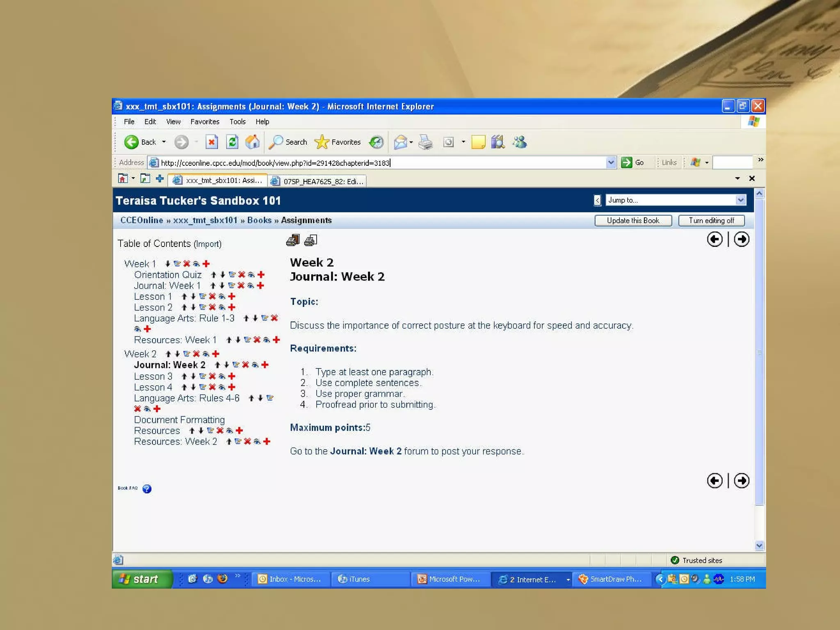Screen dimensions: 840x630
Task: Toggle visibility of Week 1 chapter
Action: pyautogui.click(x=196, y=264)
